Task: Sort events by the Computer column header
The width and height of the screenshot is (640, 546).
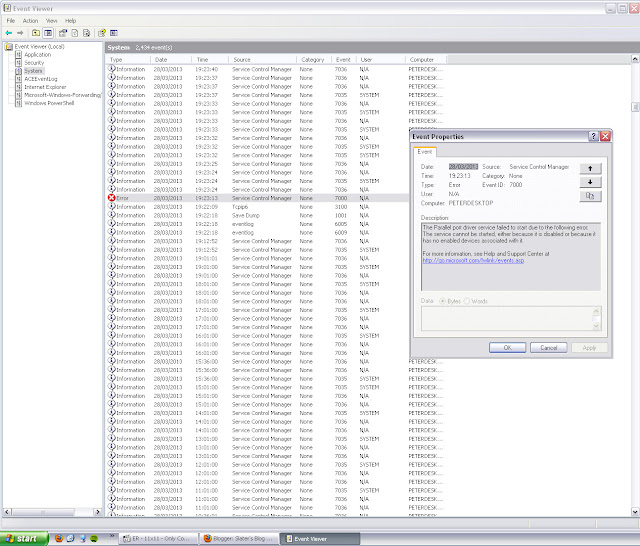Action: click(x=426, y=60)
